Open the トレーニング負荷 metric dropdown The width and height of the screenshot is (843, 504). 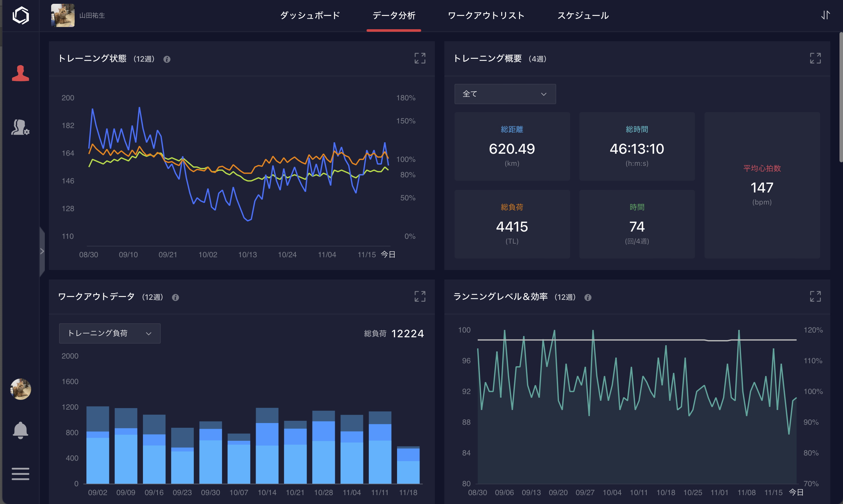tap(109, 333)
